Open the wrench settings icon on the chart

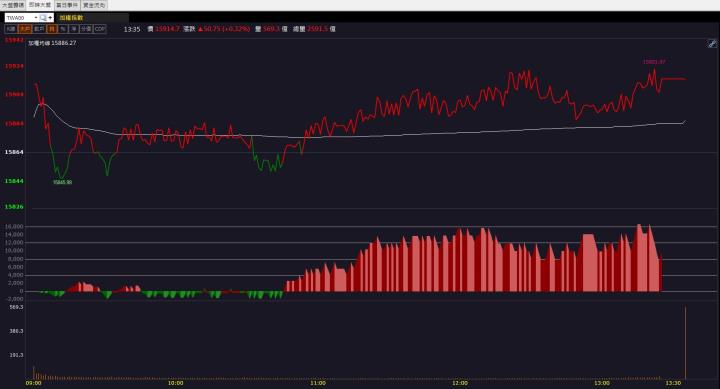[x=712, y=44]
